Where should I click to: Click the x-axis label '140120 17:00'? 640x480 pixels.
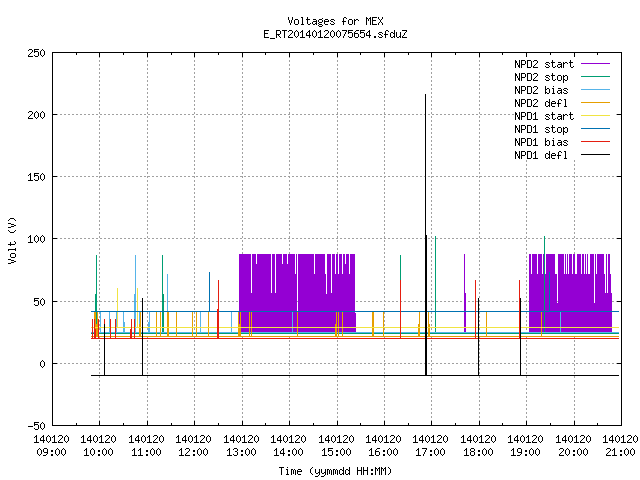click(431, 446)
